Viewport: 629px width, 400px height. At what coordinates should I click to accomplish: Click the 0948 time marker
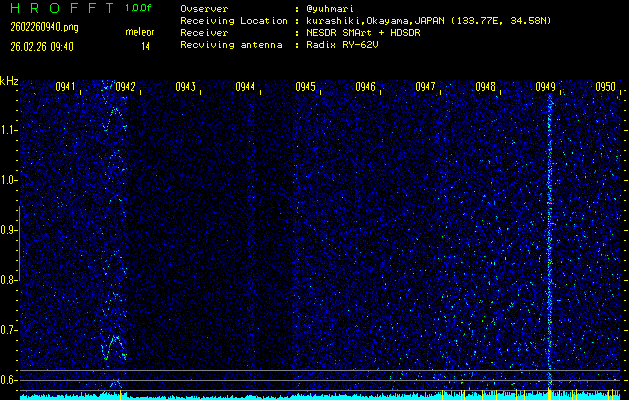[485, 86]
